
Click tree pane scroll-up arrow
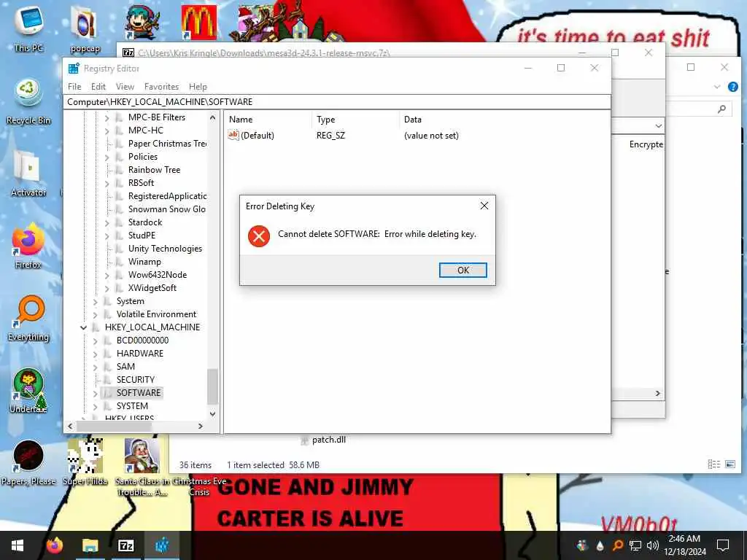point(212,117)
